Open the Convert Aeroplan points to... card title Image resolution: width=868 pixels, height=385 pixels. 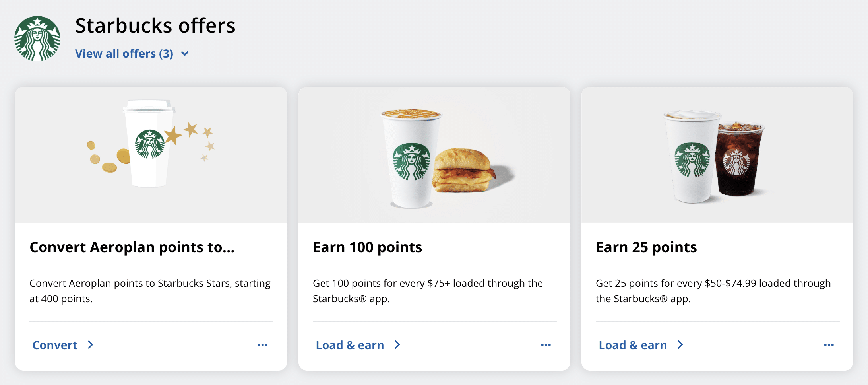(132, 247)
